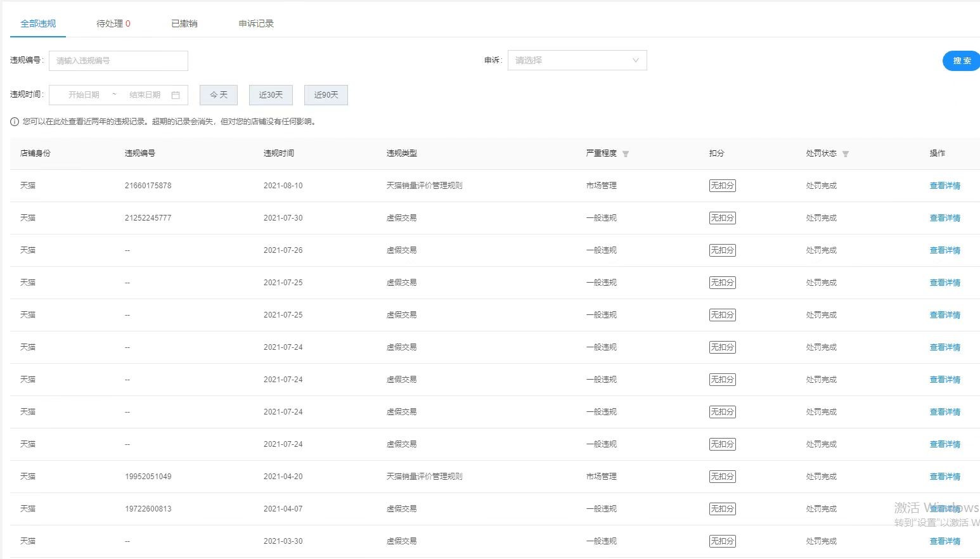This screenshot has width=980, height=559.
Task: Click 虚假交易 in the 2021-07-26 row
Action: [401, 250]
